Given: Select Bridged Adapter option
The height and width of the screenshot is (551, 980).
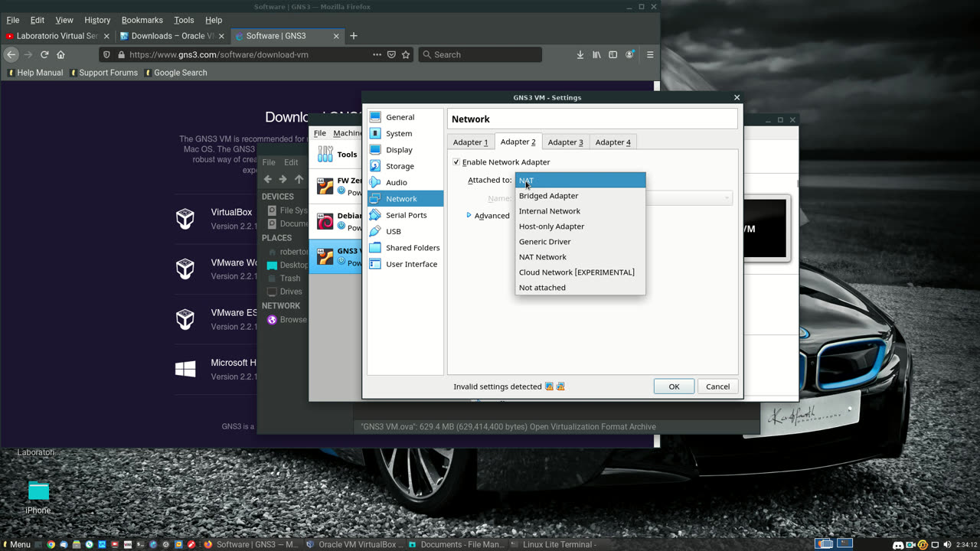Looking at the screenshot, I should pyautogui.click(x=580, y=196).
